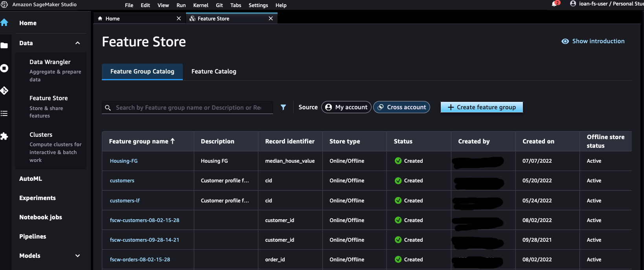Viewport: 644px width, 270px height.
Task: Close the Feature Store tab
Action: point(271,18)
